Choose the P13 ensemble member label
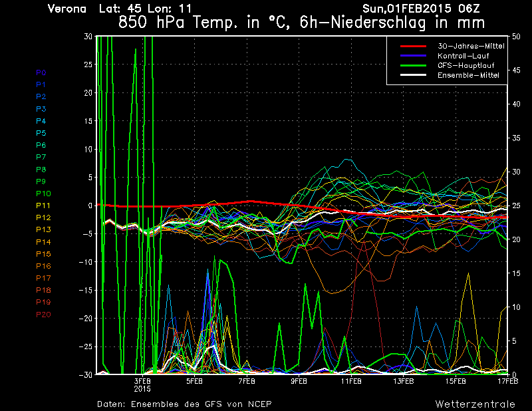 click(x=43, y=229)
